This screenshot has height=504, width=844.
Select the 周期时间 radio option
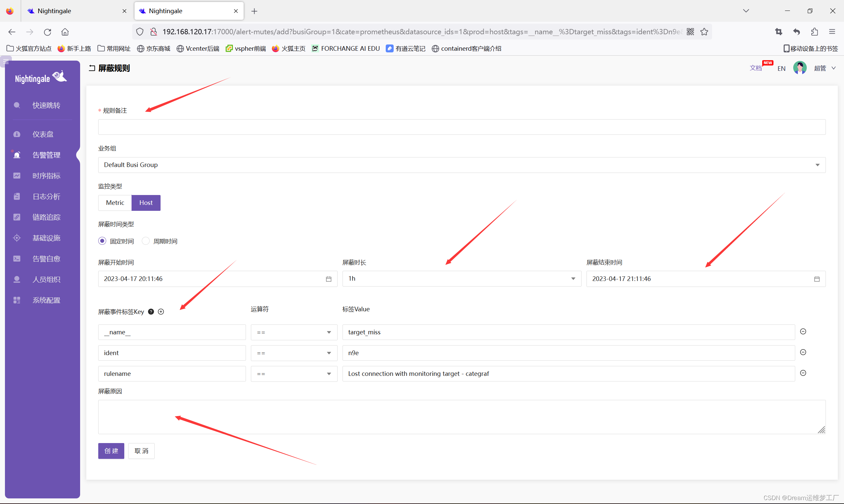[x=145, y=241]
